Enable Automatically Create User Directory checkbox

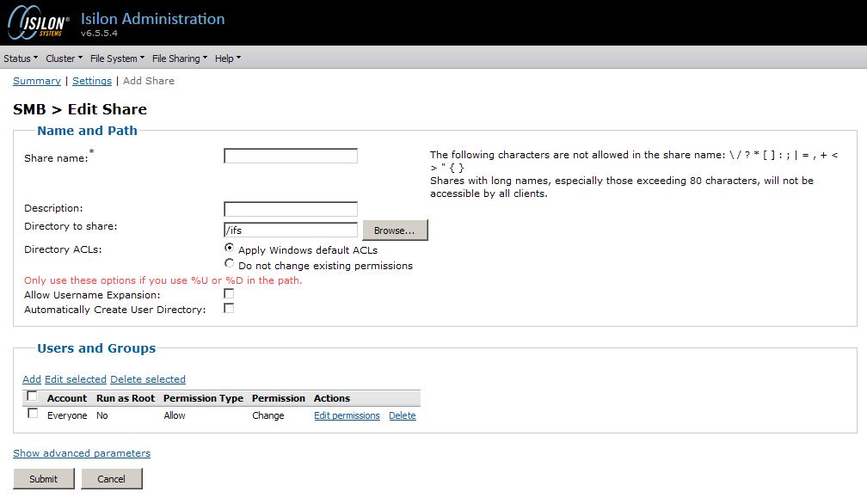(x=229, y=308)
